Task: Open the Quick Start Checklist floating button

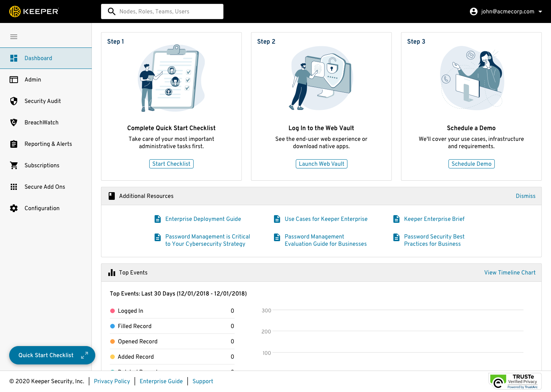Action: point(52,355)
